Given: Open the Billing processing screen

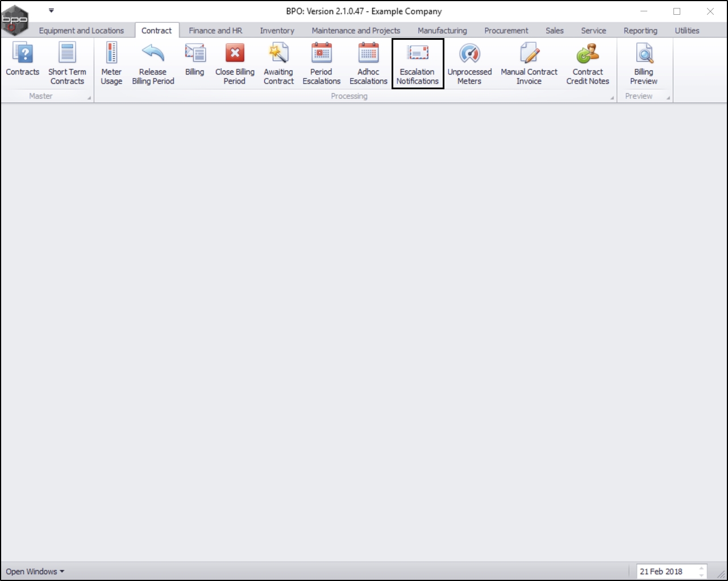Looking at the screenshot, I should point(194,60).
